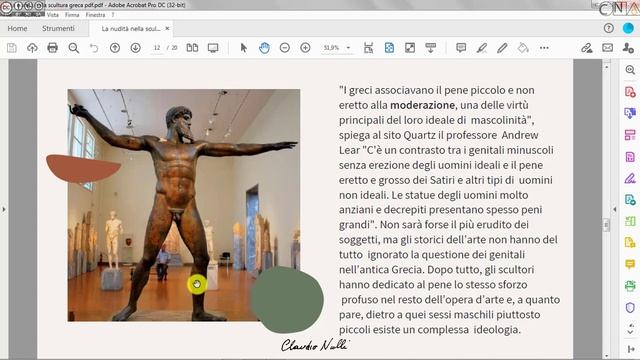Upload file to cloud icon
The image size is (640, 360).
32,48
